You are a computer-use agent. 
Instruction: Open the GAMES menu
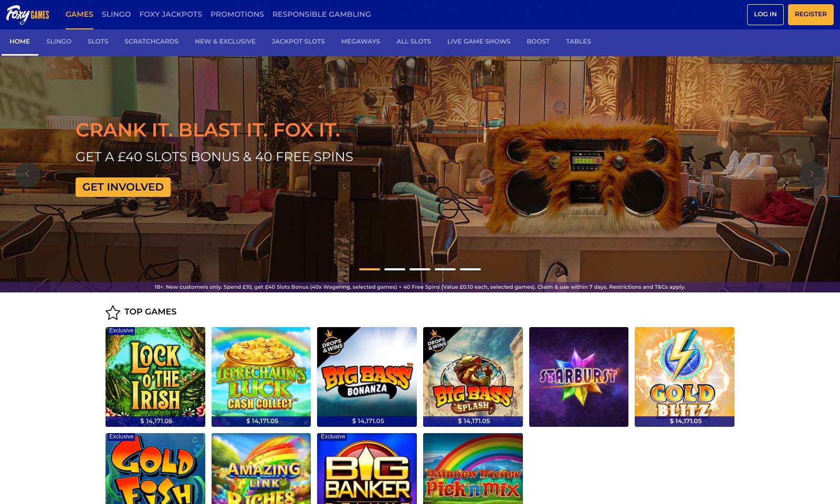pyautogui.click(x=79, y=14)
